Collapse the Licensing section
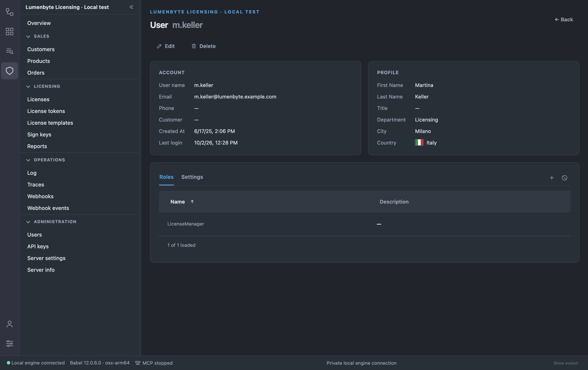Screen dimensions: 588x370 (28, 87)
